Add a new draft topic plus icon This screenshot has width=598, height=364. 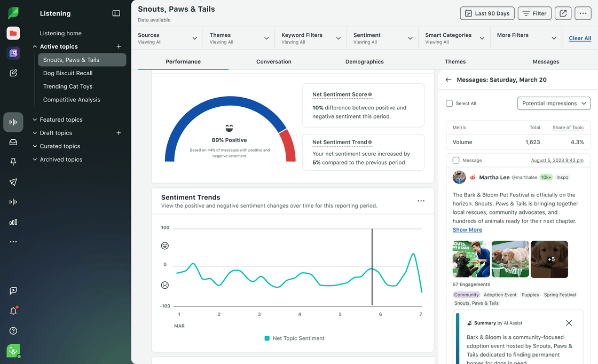[x=119, y=133]
